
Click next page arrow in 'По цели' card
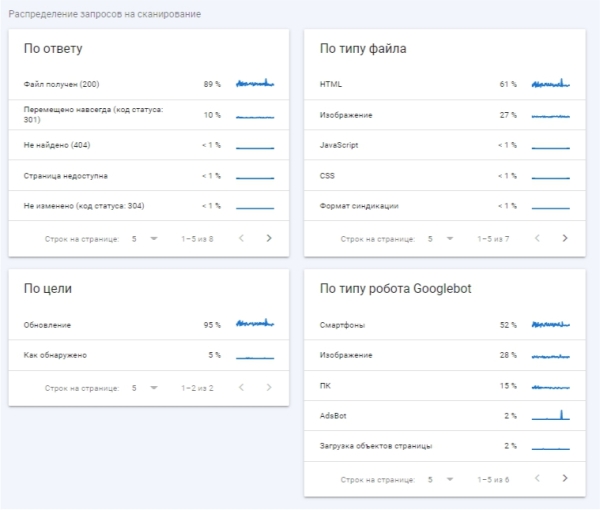[x=269, y=387]
